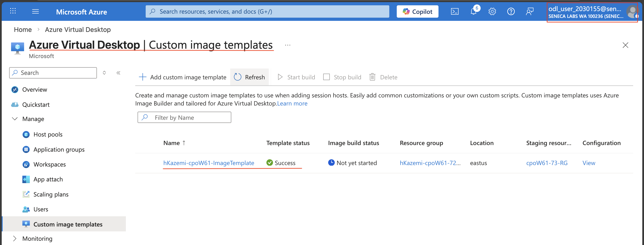Launch Cloud Shell terminal icon
Screen dimensions: 644x245
coord(454,11)
